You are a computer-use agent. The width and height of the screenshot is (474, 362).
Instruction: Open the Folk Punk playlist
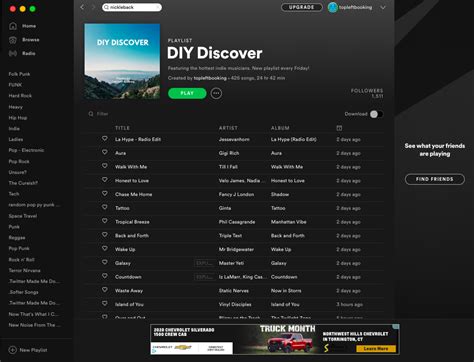coord(19,74)
